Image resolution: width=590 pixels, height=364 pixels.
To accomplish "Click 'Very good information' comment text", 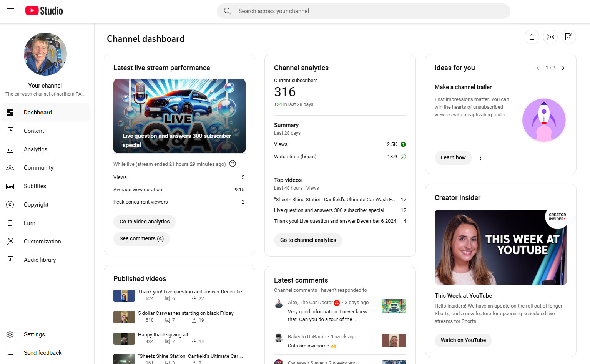I will pos(327,316).
